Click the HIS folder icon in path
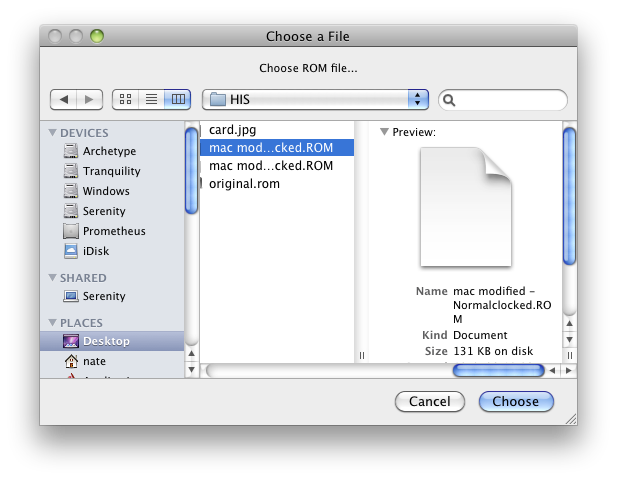 coord(218,99)
